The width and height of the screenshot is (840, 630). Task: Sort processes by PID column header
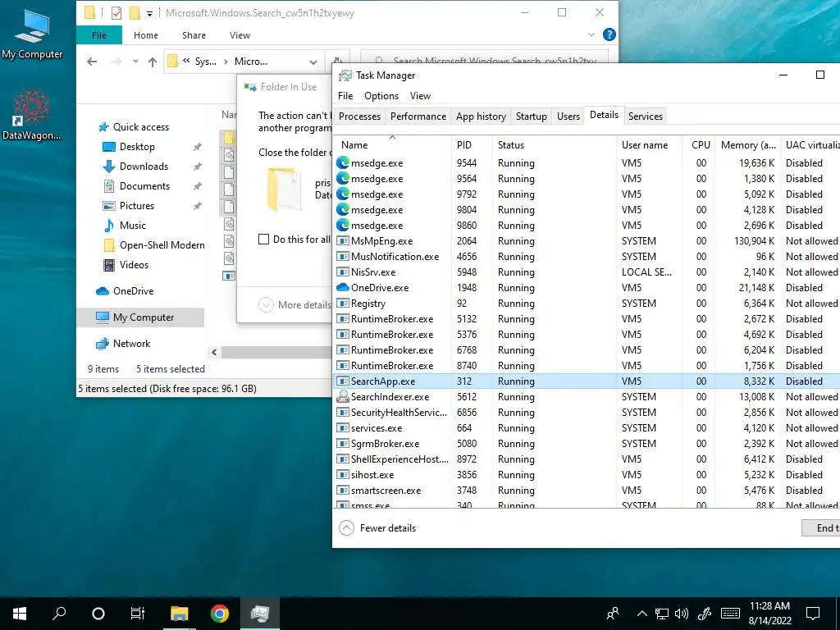(x=472, y=145)
